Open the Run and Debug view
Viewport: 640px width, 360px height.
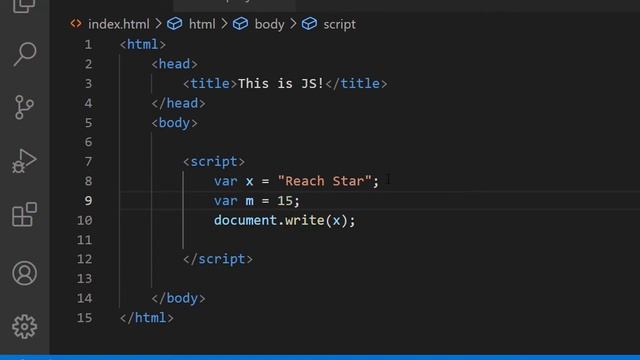tap(24, 161)
